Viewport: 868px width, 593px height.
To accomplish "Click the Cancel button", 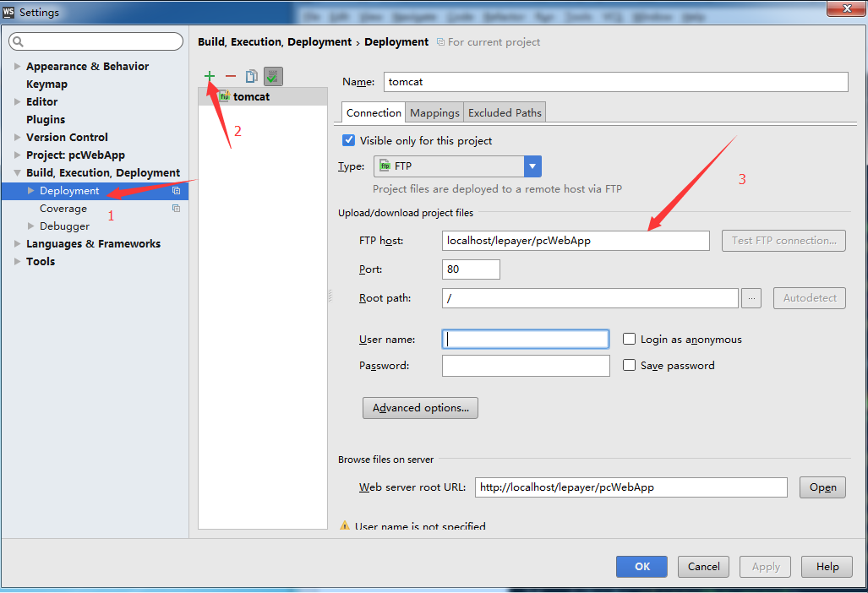I will point(703,567).
